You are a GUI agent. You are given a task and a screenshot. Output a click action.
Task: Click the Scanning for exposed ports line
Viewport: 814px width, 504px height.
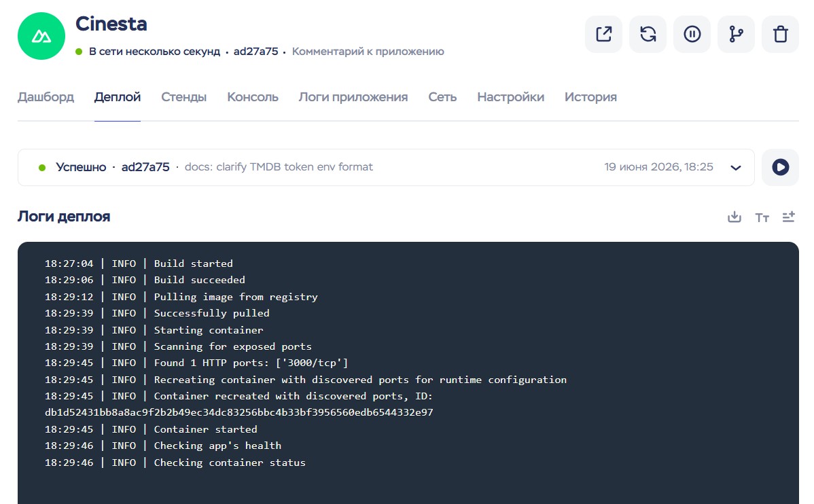[178, 346]
